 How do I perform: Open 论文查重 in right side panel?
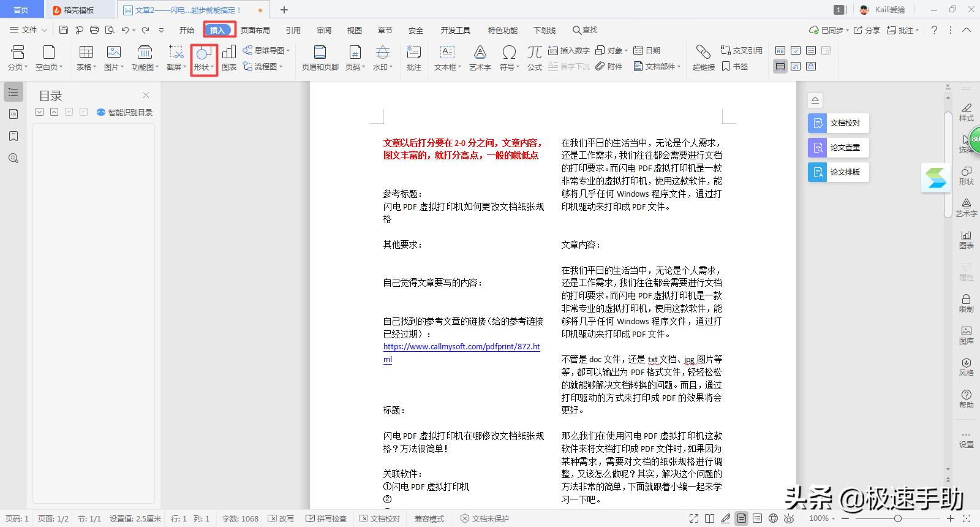839,148
